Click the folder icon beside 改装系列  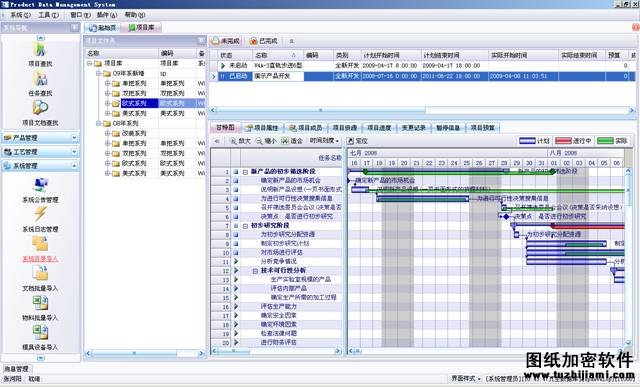(x=116, y=133)
